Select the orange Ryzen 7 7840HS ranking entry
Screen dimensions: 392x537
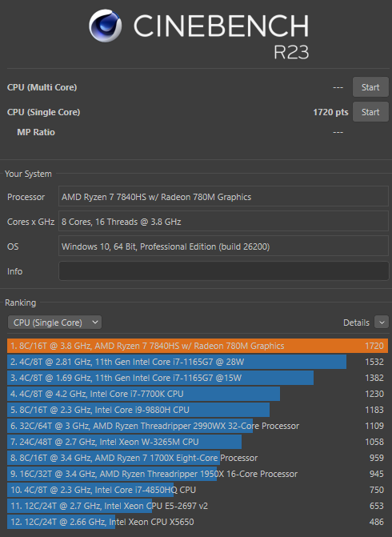(x=198, y=346)
